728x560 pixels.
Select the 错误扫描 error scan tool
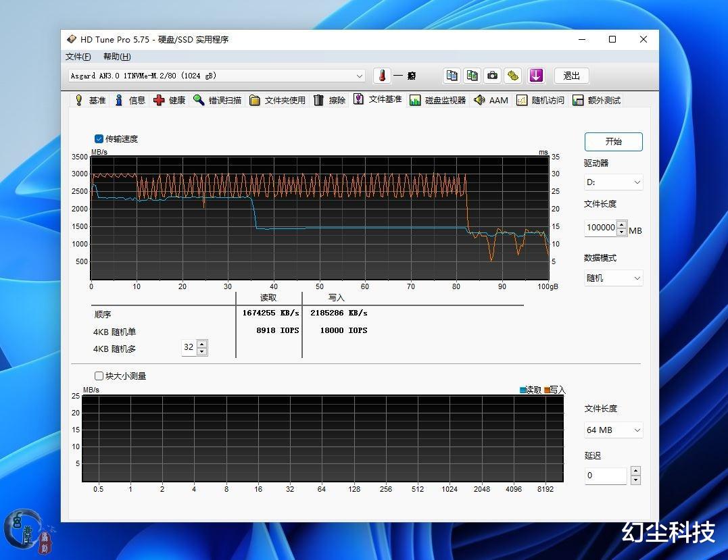pyautogui.click(x=215, y=100)
